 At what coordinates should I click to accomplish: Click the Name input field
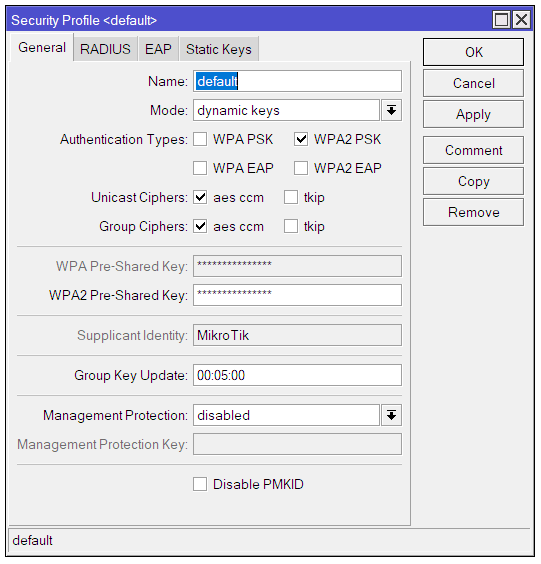tap(297, 81)
